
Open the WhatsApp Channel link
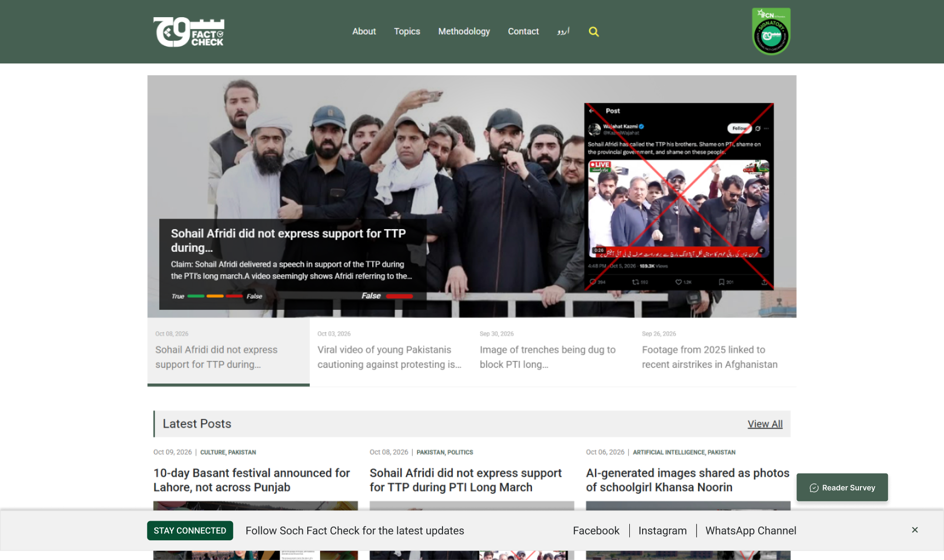coord(750,531)
